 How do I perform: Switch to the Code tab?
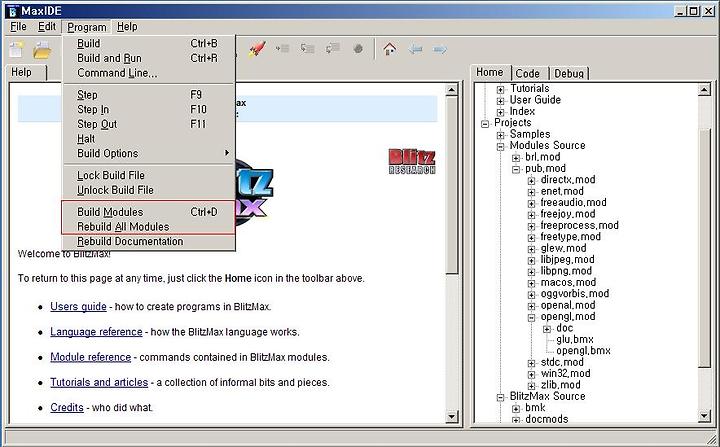tap(528, 74)
